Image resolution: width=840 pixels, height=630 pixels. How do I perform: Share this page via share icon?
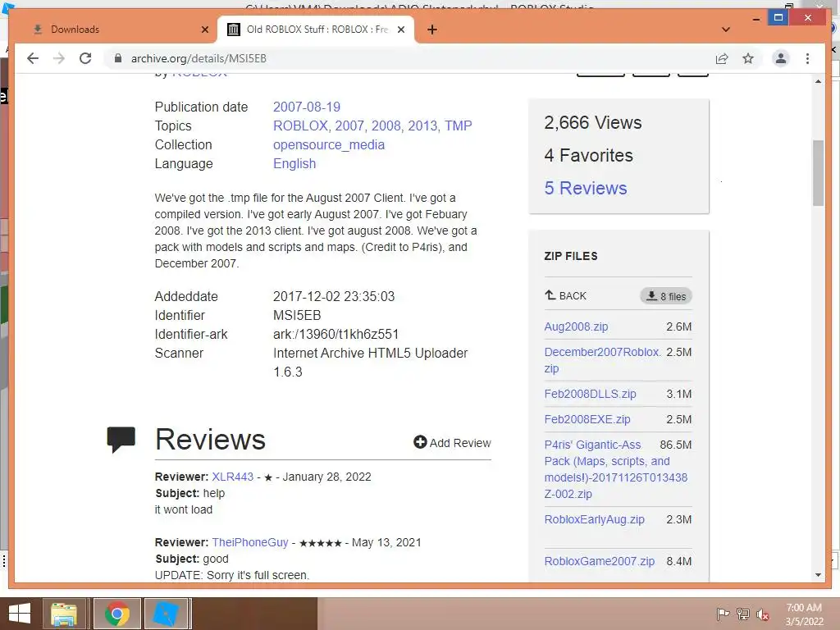pos(722,58)
